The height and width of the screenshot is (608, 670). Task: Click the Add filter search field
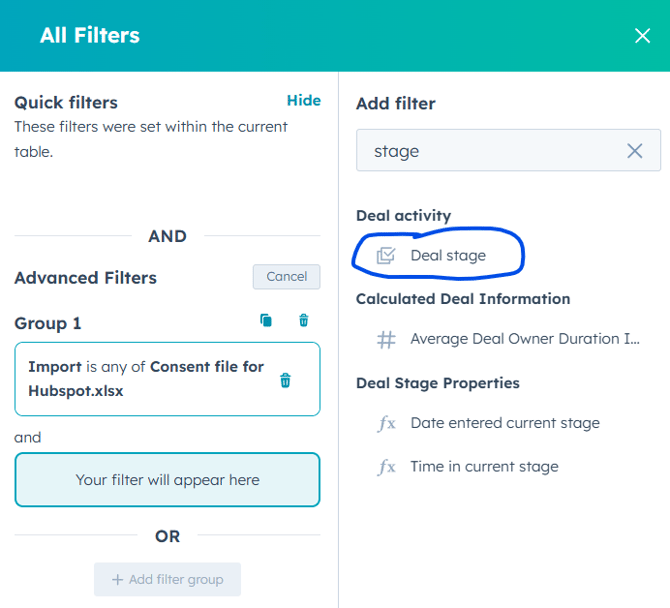(x=490, y=151)
